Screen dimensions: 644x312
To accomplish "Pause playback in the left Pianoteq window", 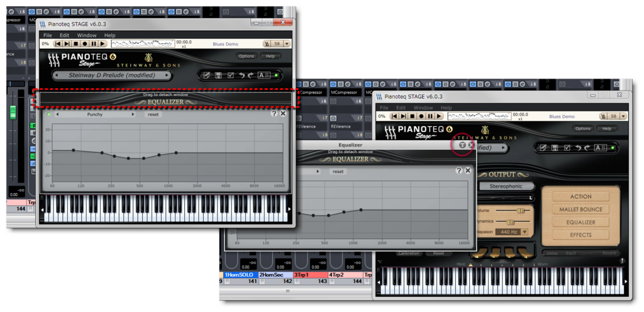I will [94, 43].
